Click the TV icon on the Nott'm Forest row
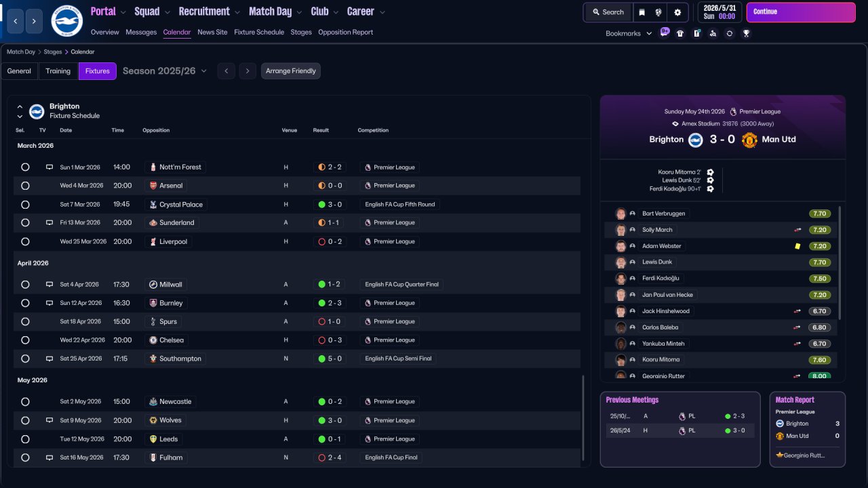This screenshot has height=488, width=868. [x=49, y=167]
